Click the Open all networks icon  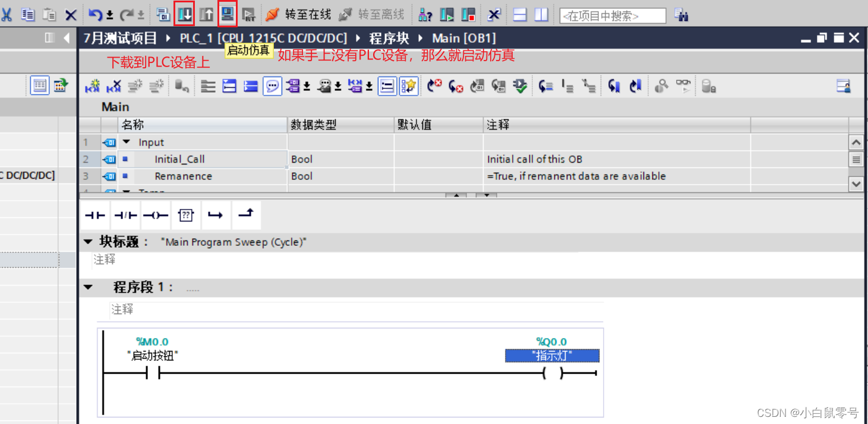[229, 87]
